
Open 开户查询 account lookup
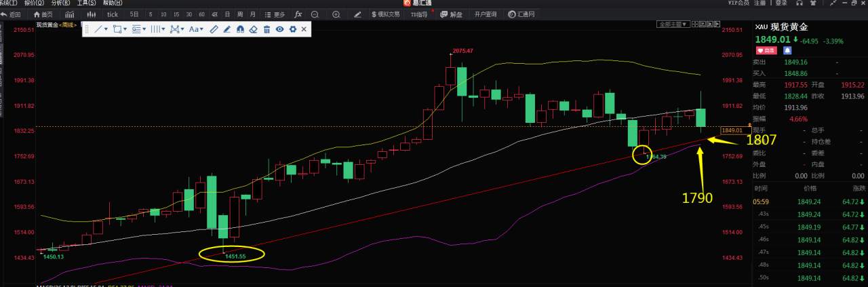pyautogui.click(x=486, y=14)
